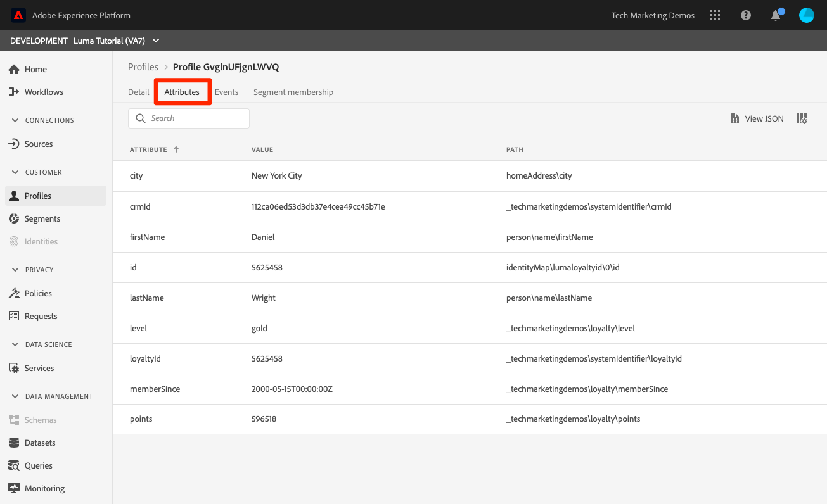This screenshot has width=827, height=504.
Task: Focus the attribute Search field
Action: click(x=189, y=118)
